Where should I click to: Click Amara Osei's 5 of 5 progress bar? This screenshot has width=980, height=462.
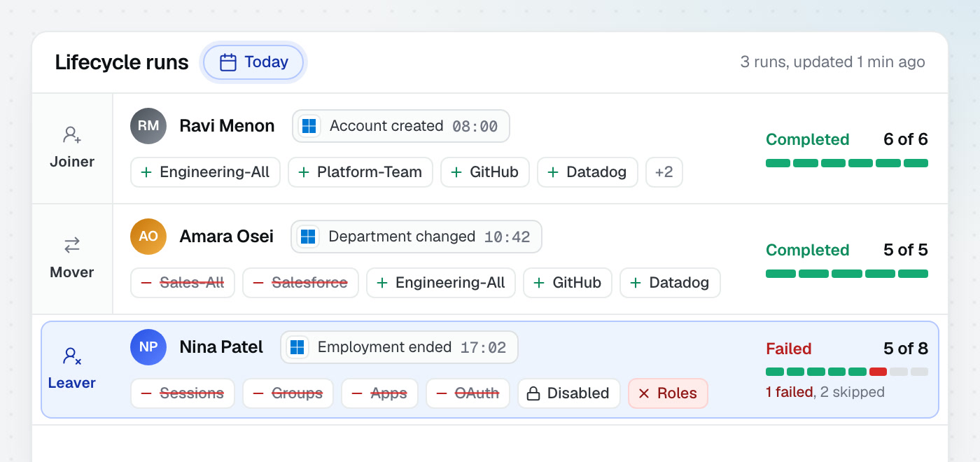pyautogui.click(x=847, y=274)
